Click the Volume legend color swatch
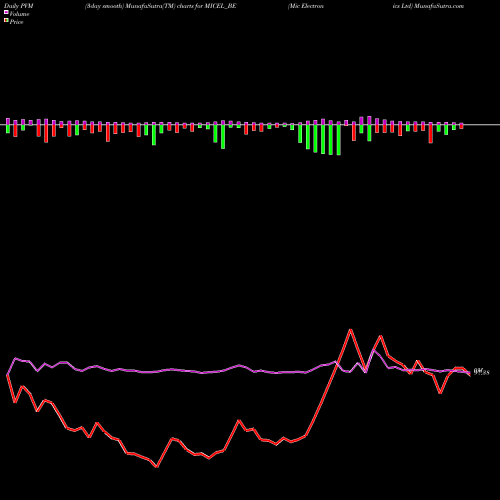Screen dimensions: 500x500 click(x=6, y=13)
